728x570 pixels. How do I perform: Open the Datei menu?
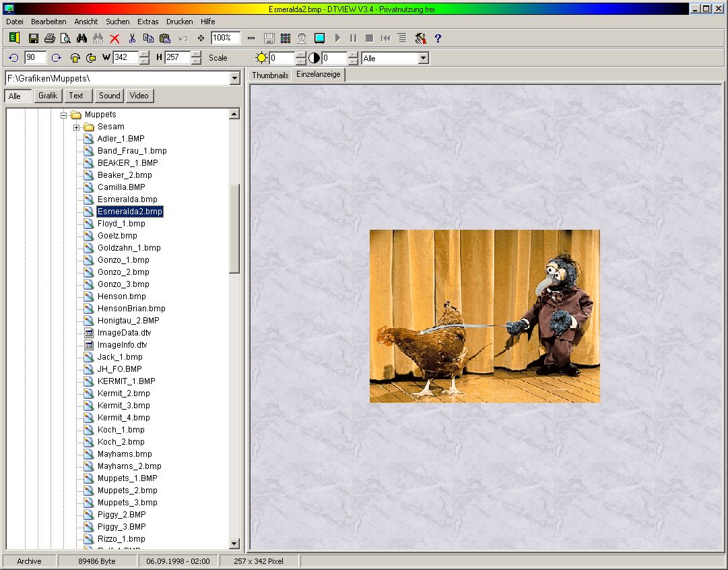(x=15, y=22)
